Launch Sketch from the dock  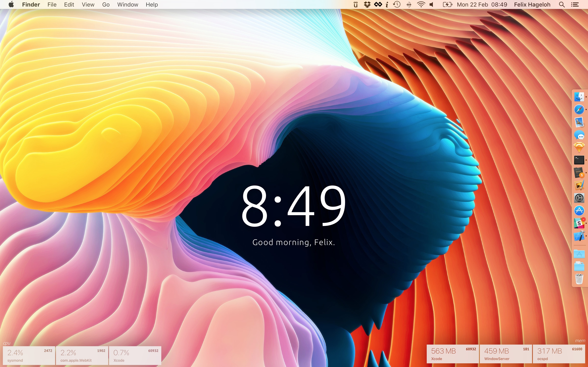[579, 147]
